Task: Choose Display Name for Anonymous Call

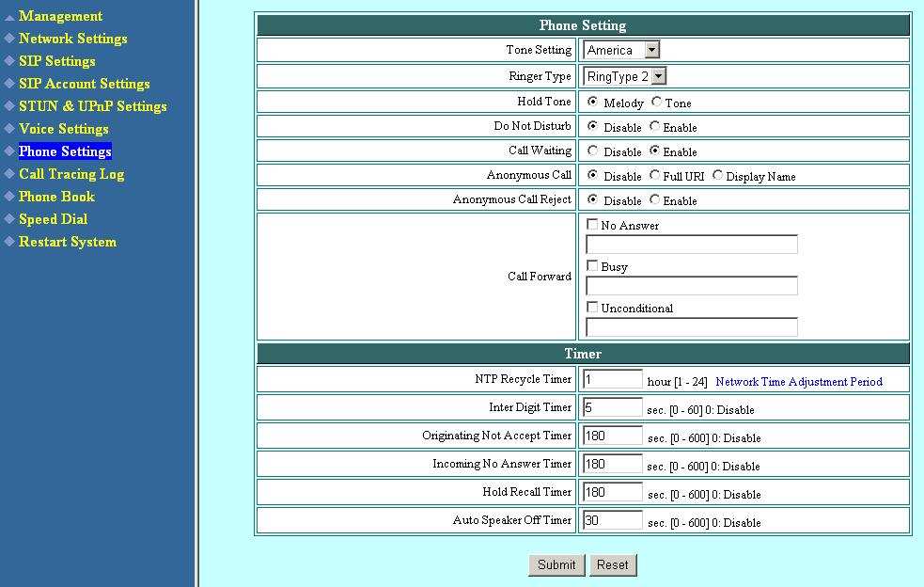Action: pos(717,175)
